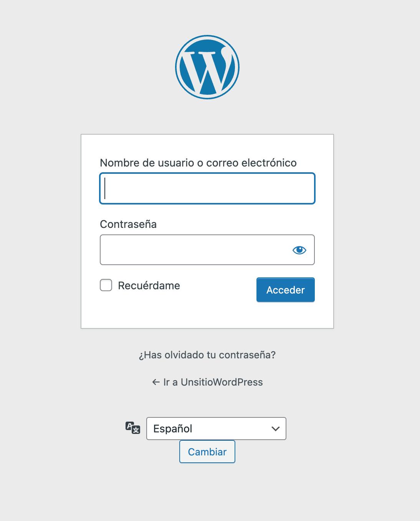Click the UnsitioWordPress site name text
This screenshot has width=420, height=521.
(x=222, y=382)
